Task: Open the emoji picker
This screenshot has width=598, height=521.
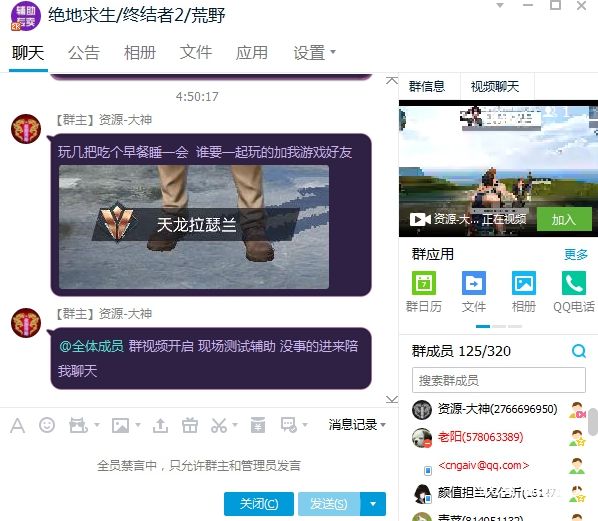Action: tap(47, 425)
